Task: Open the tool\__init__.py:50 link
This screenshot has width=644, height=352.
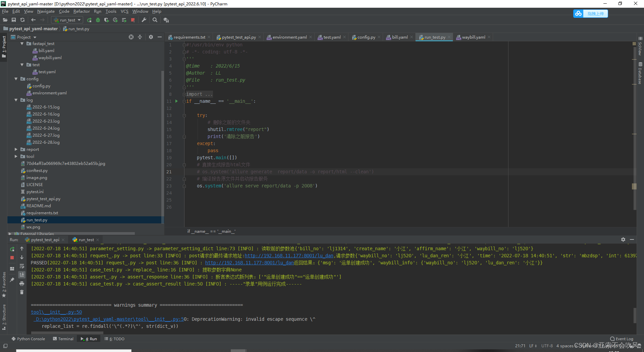Action: point(56,312)
